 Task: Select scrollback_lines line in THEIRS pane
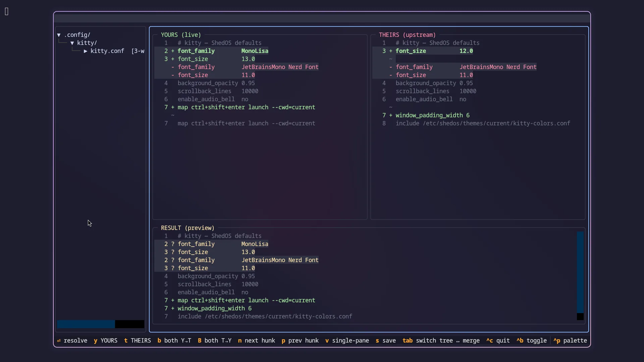coord(429,91)
